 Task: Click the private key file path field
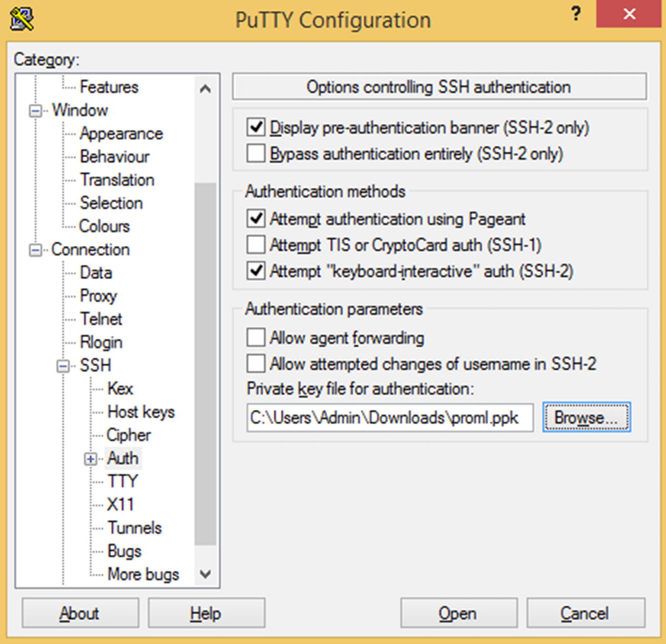pos(389,418)
